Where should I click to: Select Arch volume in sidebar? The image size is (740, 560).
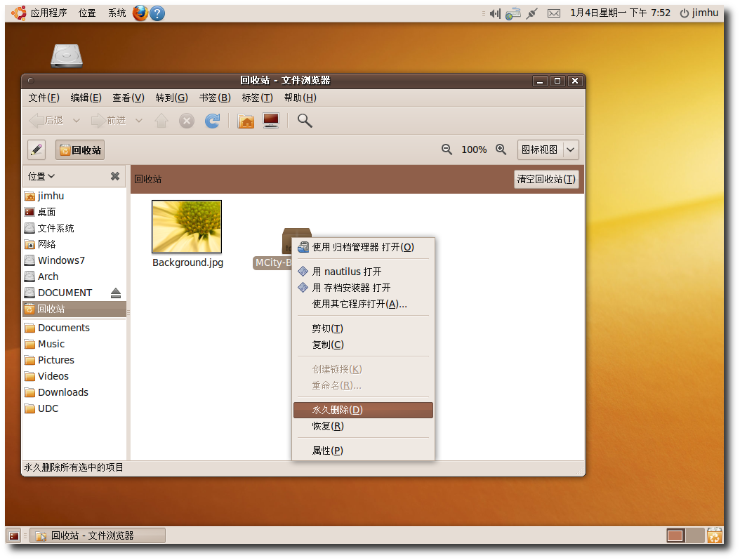click(74, 277)
